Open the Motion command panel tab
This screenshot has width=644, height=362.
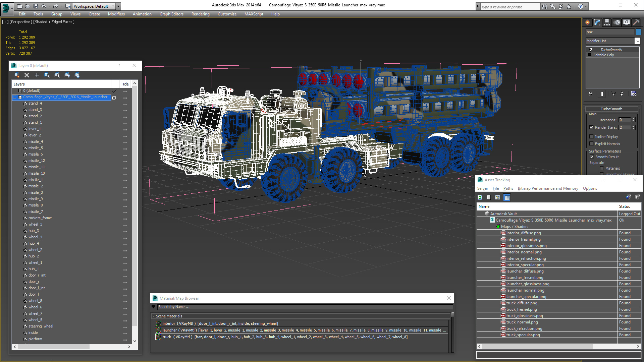[x=617, y=22]
